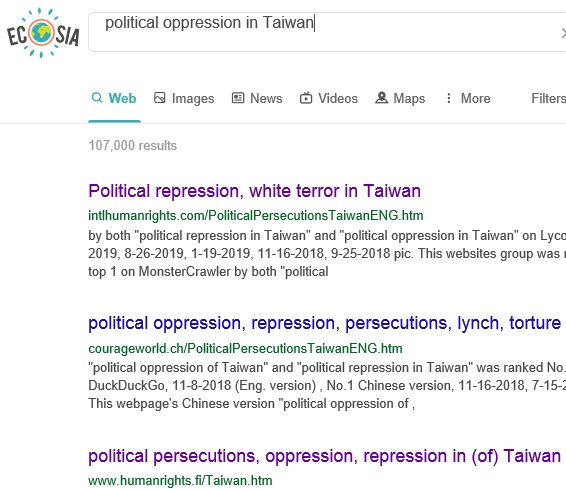
Task: Visit the intlhumanrights.com URL link
Action: coord(256,215)
